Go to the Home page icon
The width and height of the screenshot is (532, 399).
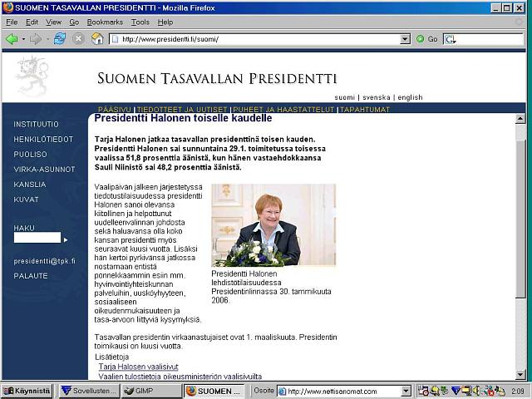tap(97, 38)
